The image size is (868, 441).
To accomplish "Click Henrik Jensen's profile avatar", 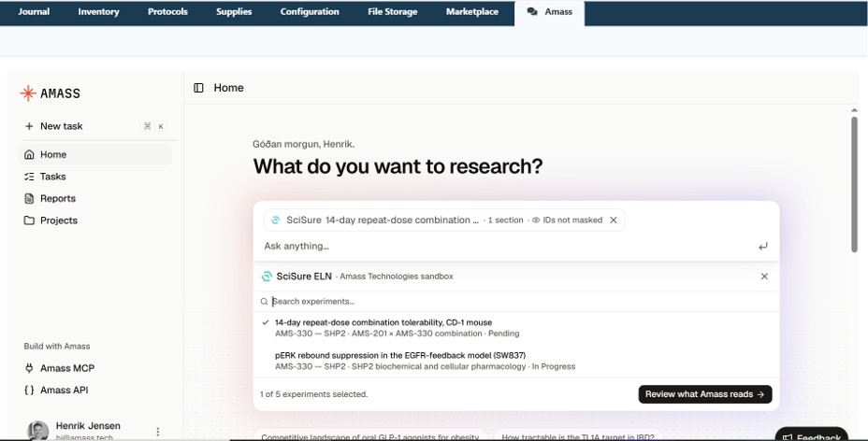I will coord(37,431).
